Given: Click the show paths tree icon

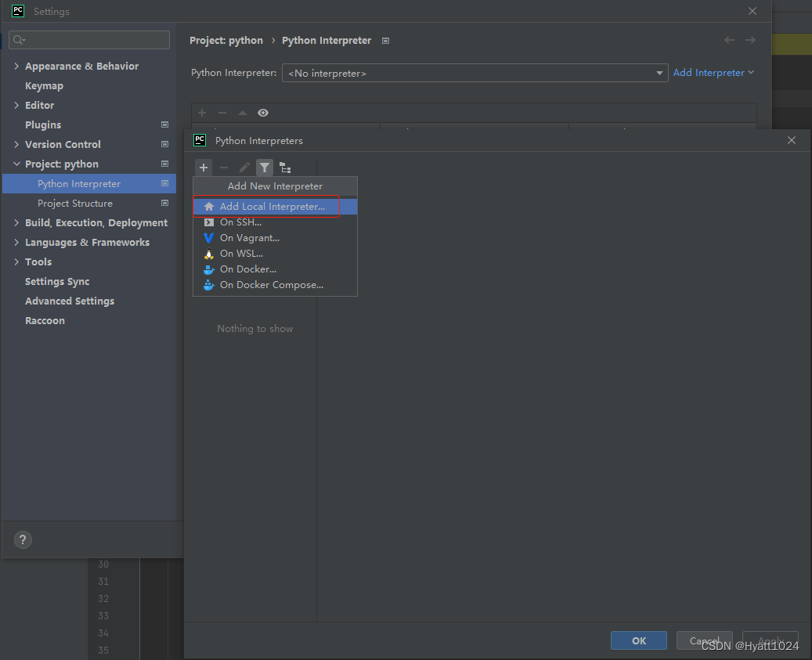Looking at the screenshot, I should [x=285, y=168].
